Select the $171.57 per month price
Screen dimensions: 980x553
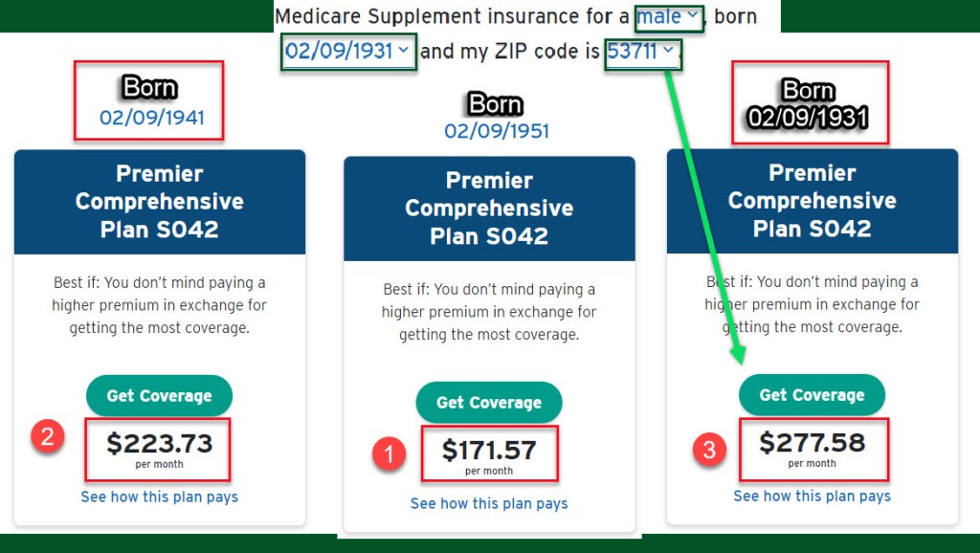click(x=489, y=453)
